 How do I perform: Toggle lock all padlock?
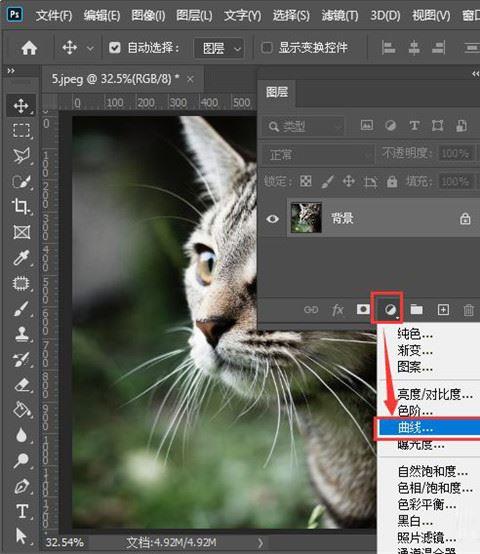(392, 182)
